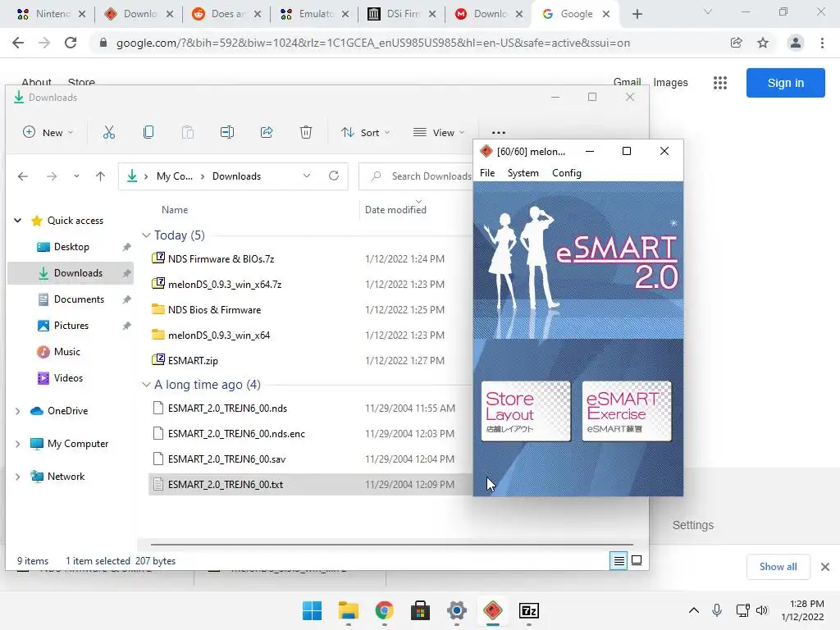Screen dimensions: 840x630
Task: Click the Google Sign in button
Action: 785,83
